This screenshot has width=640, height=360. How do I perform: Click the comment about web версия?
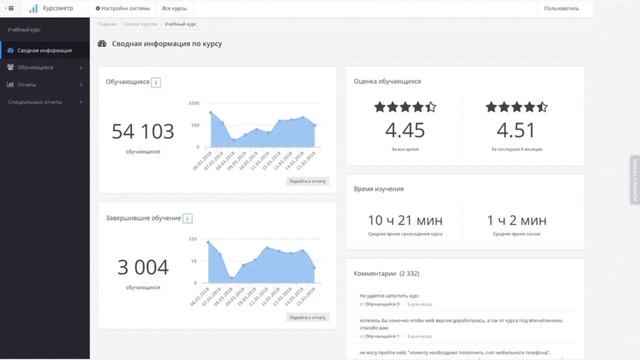[461, 324]
